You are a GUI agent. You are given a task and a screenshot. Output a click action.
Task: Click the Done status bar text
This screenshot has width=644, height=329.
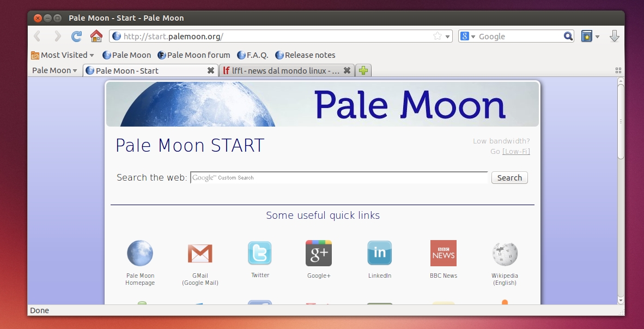(39, 310)
